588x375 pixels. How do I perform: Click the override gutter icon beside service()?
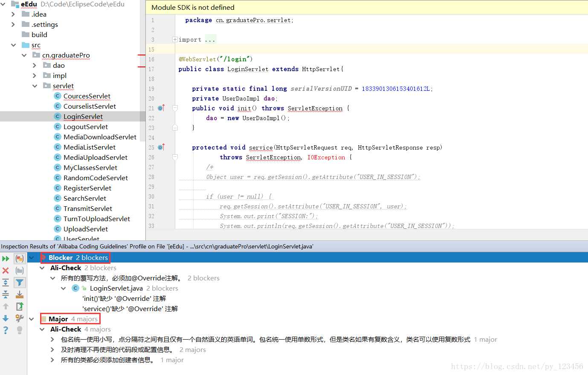(161, 147)
